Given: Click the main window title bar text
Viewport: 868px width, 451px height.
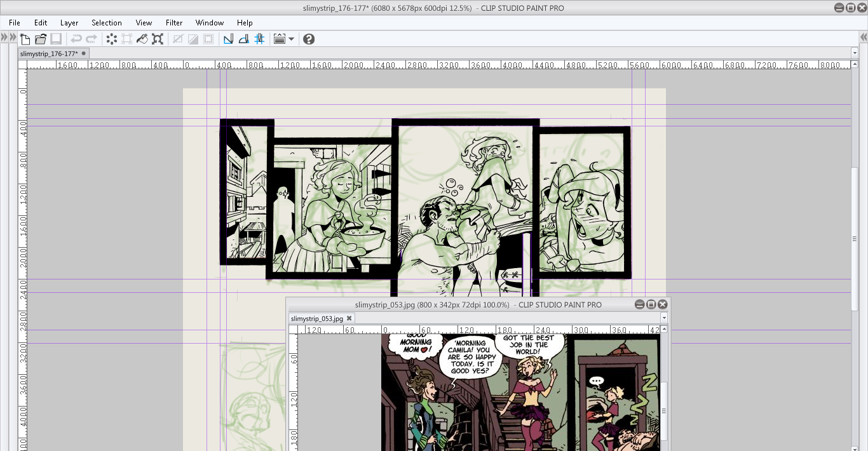Looking at the screenshot, I should point(434,8).
